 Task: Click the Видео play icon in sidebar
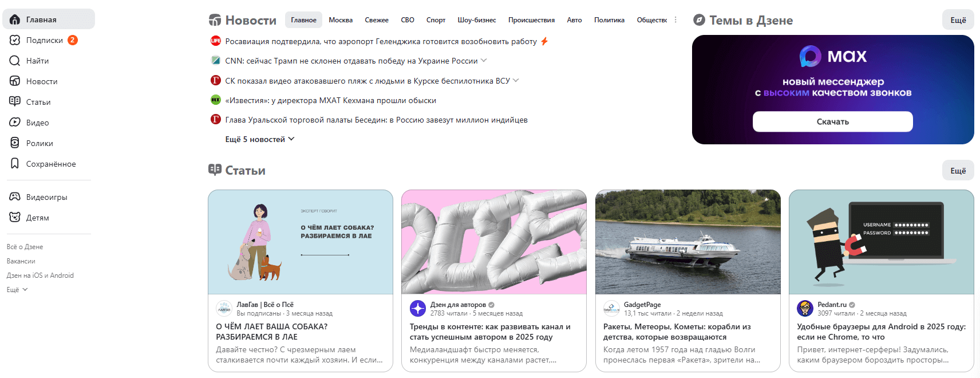pyautogui.click(x=15, y=122)
